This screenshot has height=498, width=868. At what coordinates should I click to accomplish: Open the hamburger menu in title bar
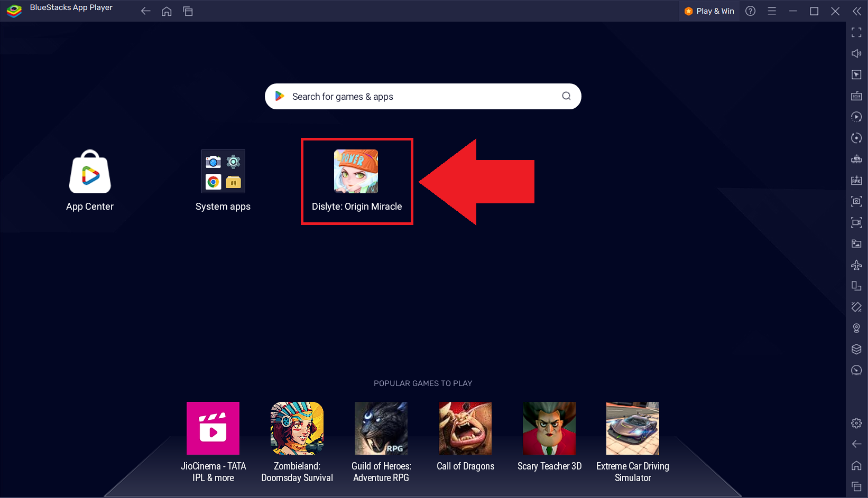[772, 11]
